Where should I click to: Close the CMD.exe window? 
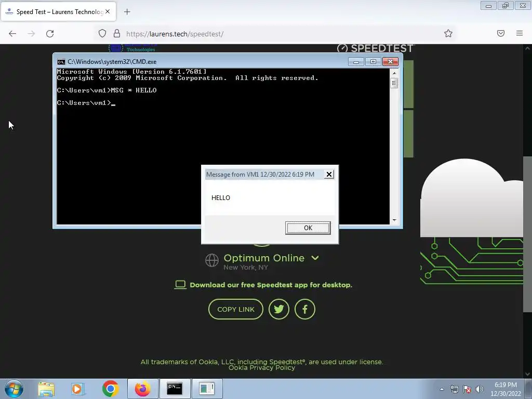[390, 62]
